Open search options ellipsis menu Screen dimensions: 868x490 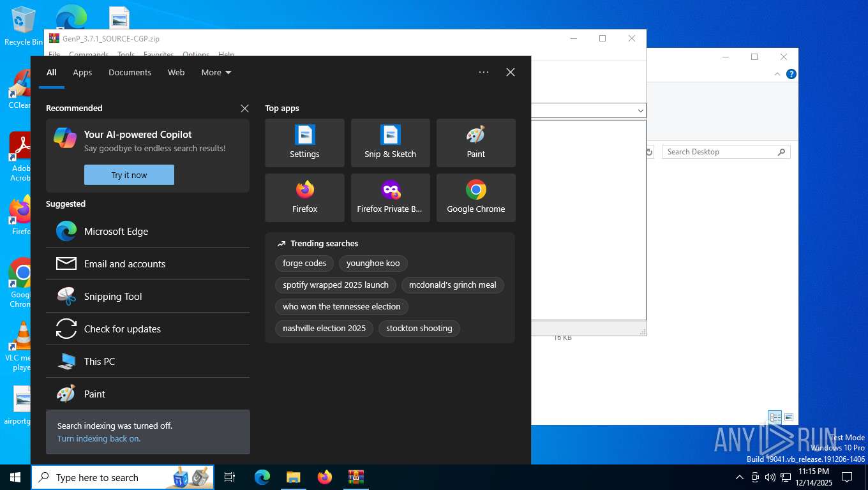pyautogui.click(x=484, y=72)
